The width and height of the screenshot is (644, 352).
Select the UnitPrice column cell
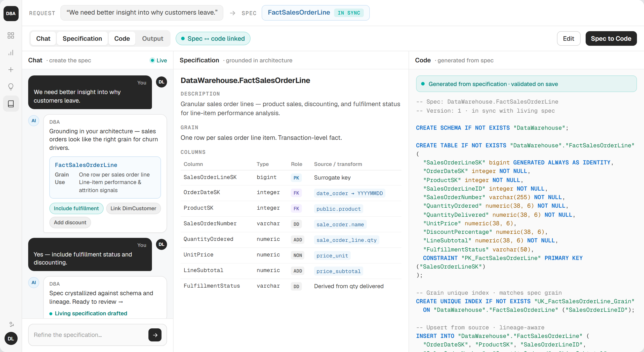pos(198,255)
